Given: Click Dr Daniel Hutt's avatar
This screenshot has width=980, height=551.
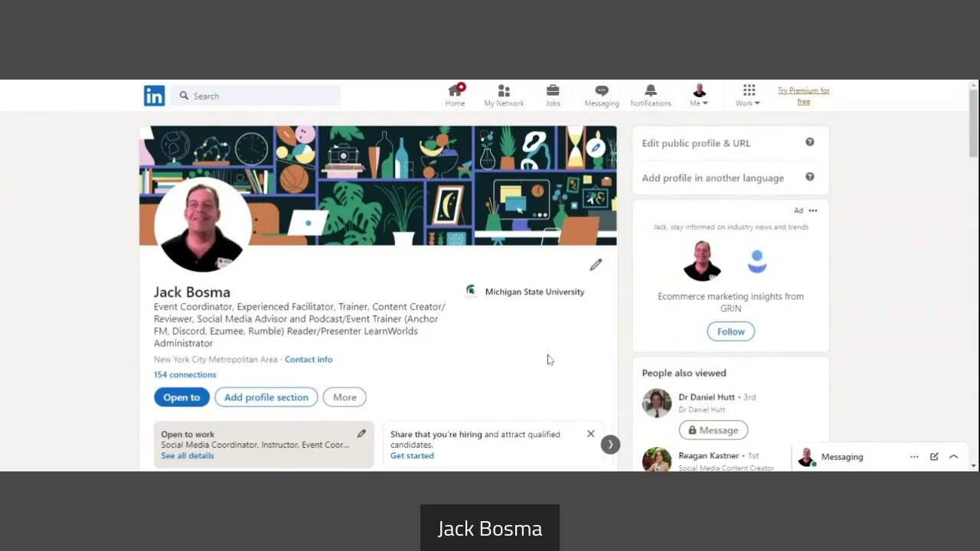Looking at the screenshot, I should [657, 403].
